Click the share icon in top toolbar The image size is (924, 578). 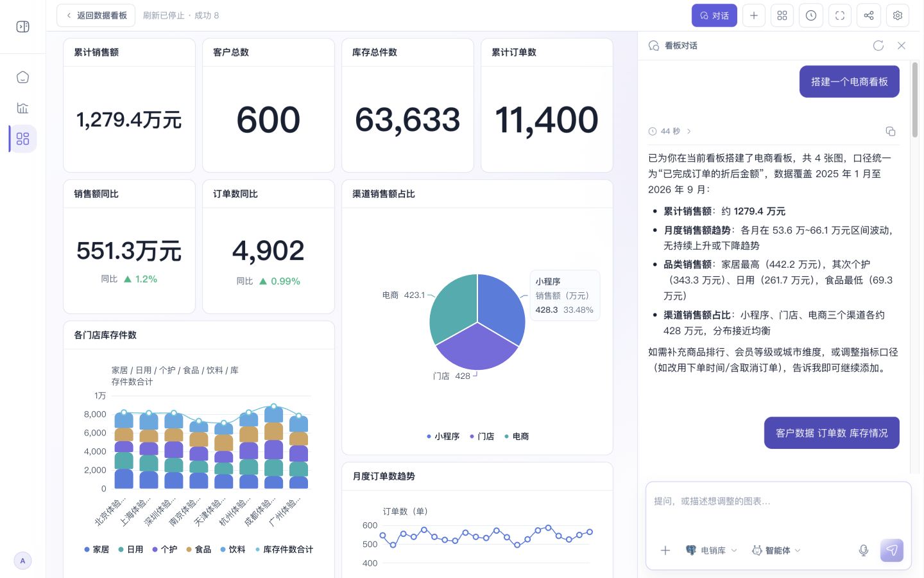point(869,15)
